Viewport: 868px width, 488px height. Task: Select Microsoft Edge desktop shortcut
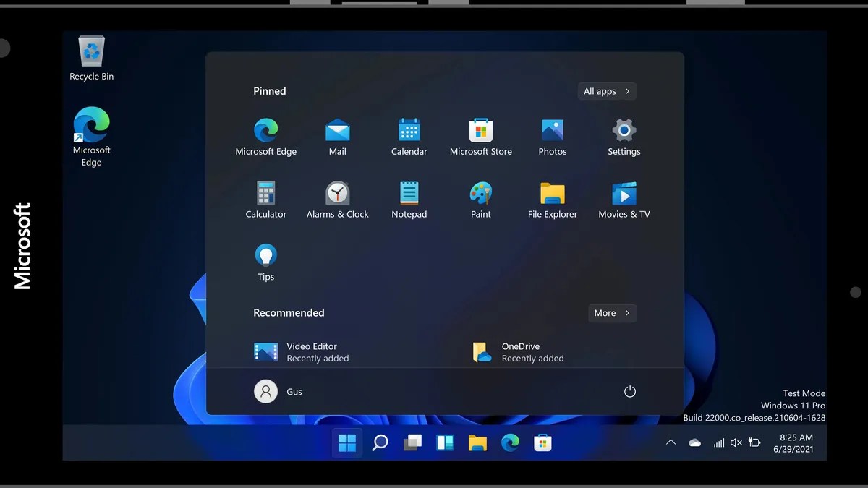coord(91,137)
